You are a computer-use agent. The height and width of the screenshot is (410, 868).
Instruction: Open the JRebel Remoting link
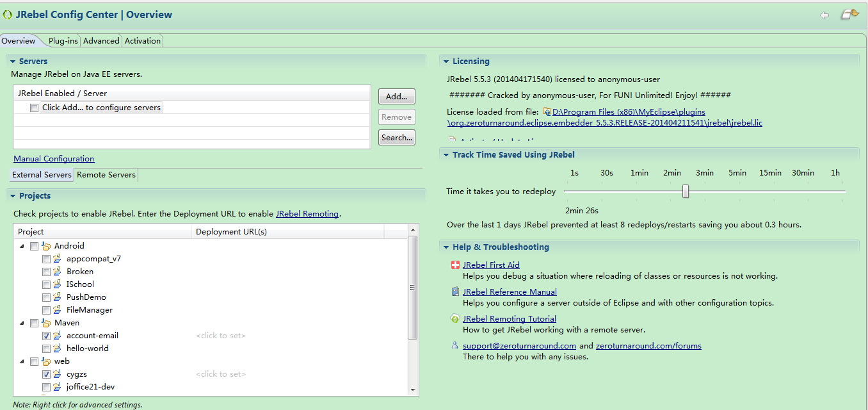(x=307, y=214)
